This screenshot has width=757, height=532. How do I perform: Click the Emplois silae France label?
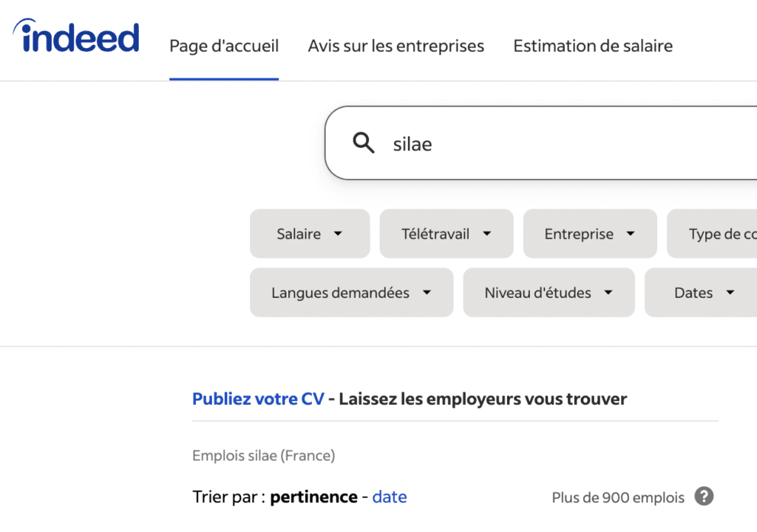(x=263, y=455)
